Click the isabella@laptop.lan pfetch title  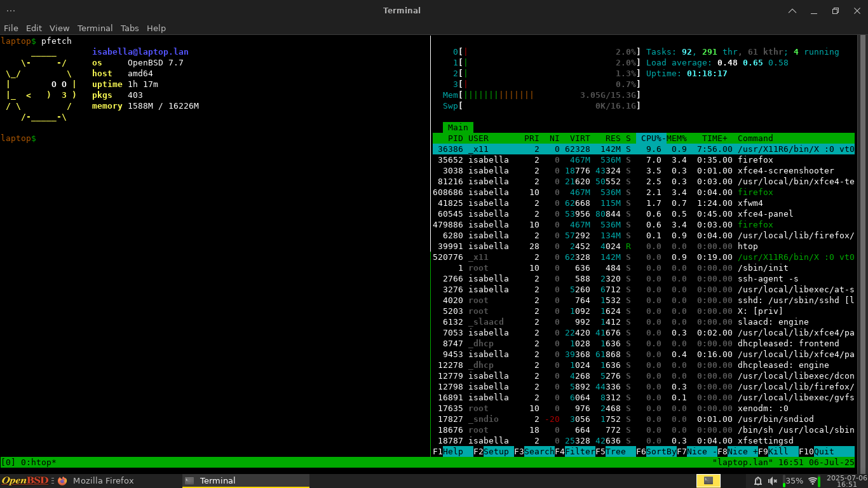(x=140, y=51)
